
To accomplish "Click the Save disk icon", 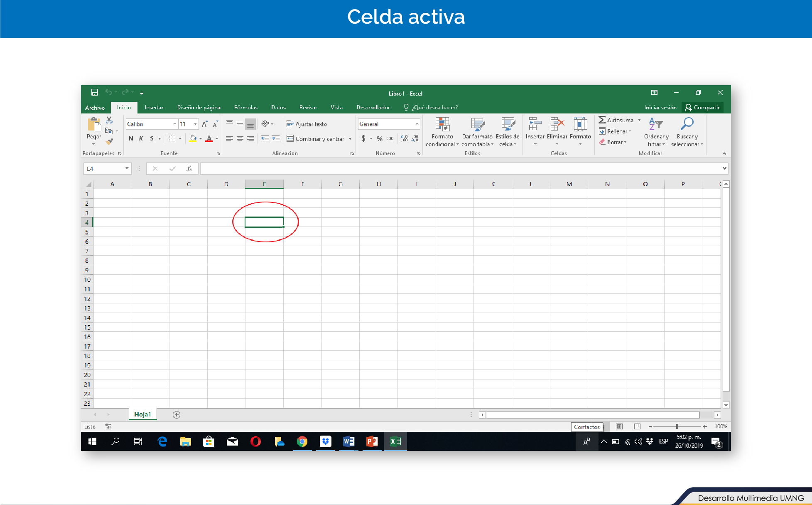I will pyautogui.click(x=95, y=92).
